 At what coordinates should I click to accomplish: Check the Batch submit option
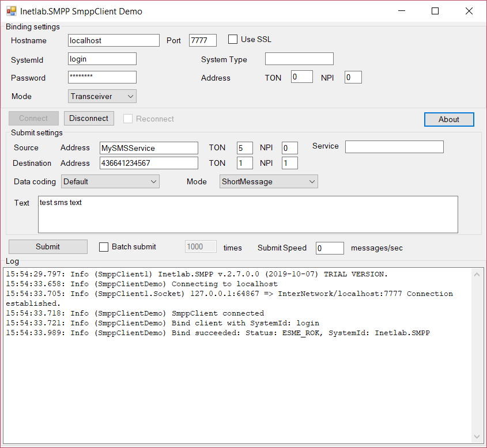point(104,247)
